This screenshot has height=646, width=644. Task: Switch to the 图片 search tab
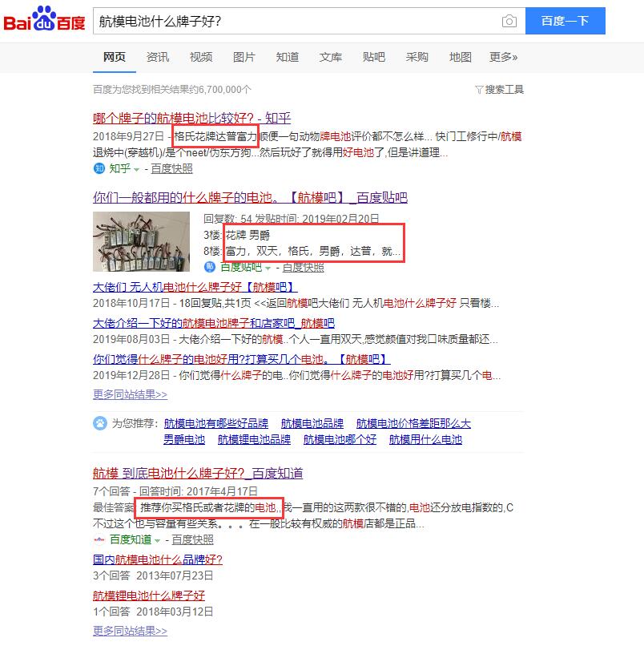pyautogui.click(x=244, y=58)
